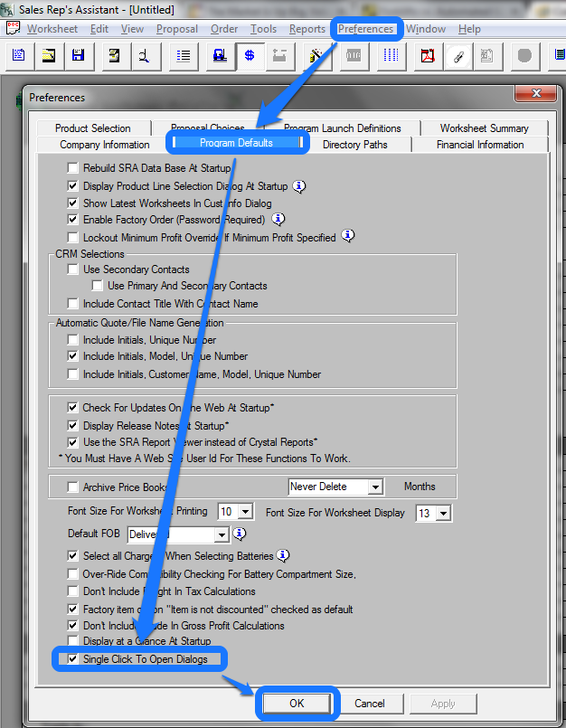Click the new worksheet toolbar icon
The width and height of the screenshot is (566, 728).
(x=19, y=56)
